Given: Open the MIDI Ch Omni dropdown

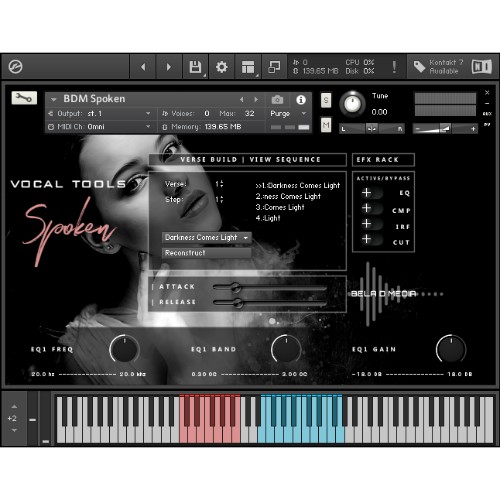Looking at the screenshot, I should tap(99, 127).
